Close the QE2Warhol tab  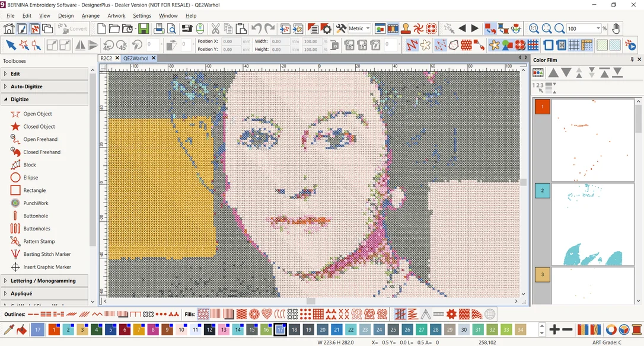click(154, 58)
